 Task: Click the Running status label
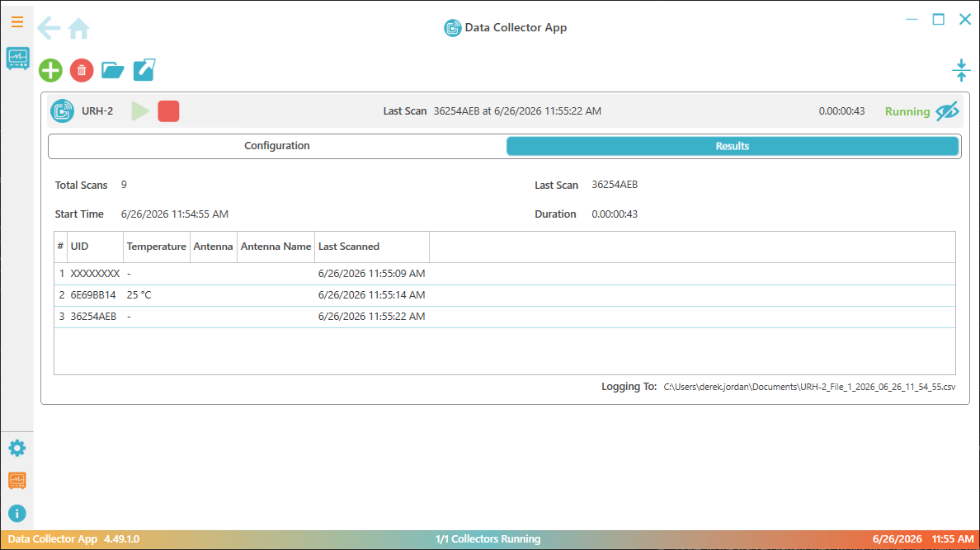coord(907,112)
